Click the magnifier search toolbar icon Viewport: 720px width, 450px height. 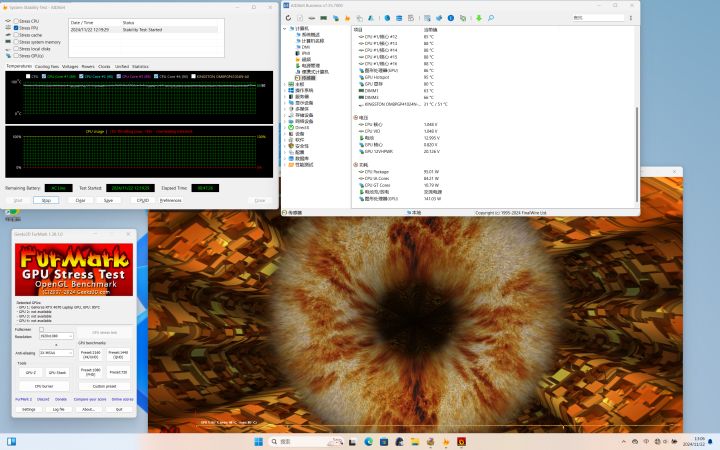[491, 18]
